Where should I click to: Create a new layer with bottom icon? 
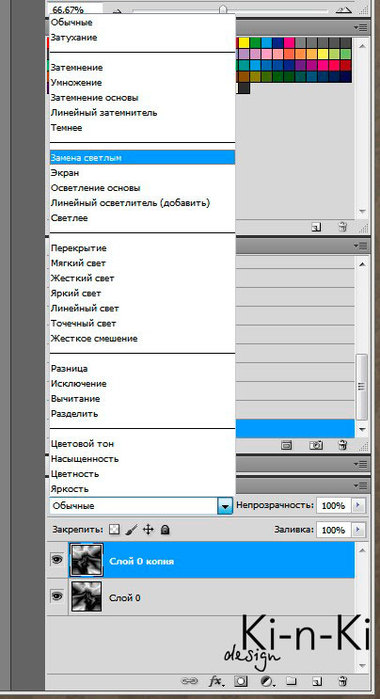click(x=317, y=681)
